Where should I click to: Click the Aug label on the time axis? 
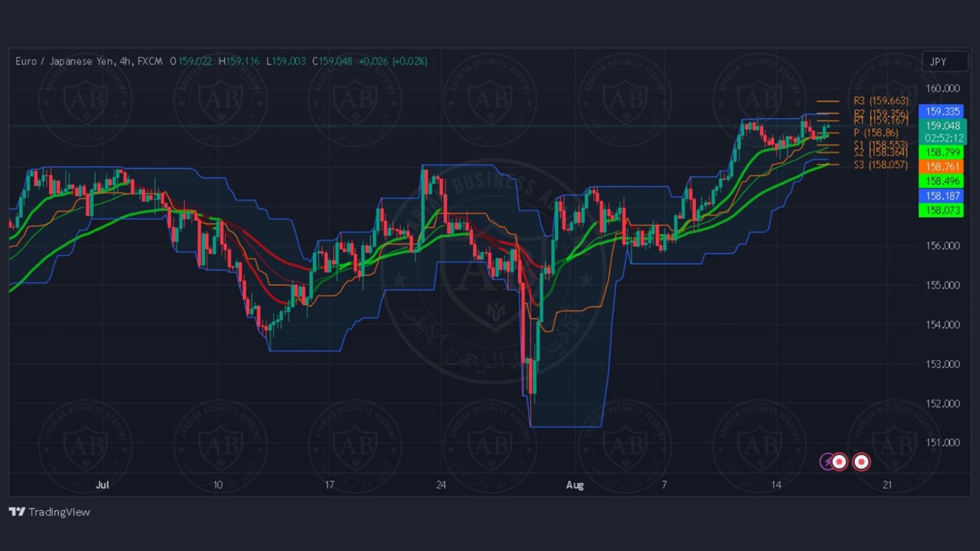pos(575,485)
